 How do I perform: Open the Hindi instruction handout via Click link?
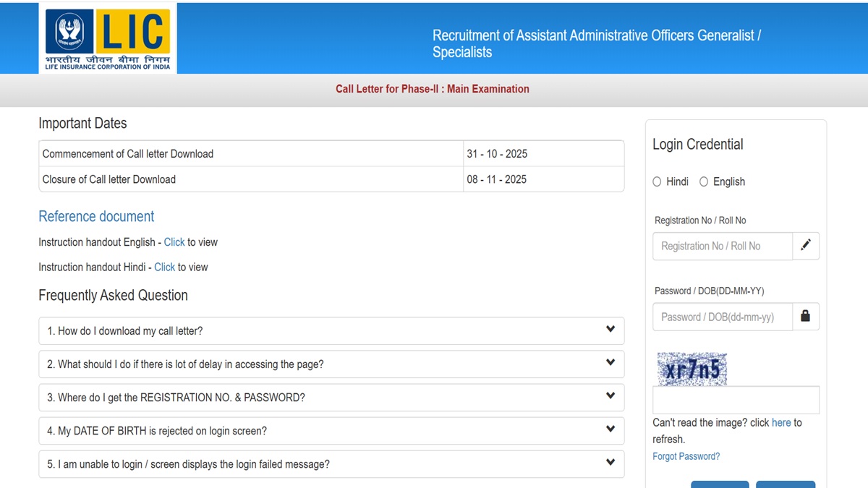coord(164,267)
